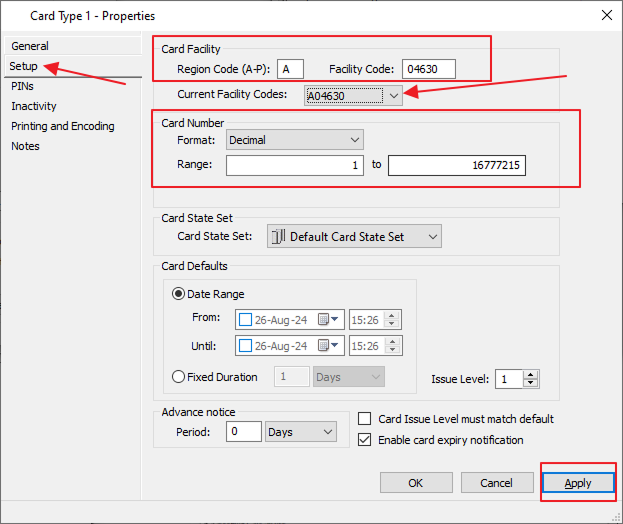This screenshot has width=623, height=524.
Task: Select the Date Range radio button
Action: [x=179, y=294]
